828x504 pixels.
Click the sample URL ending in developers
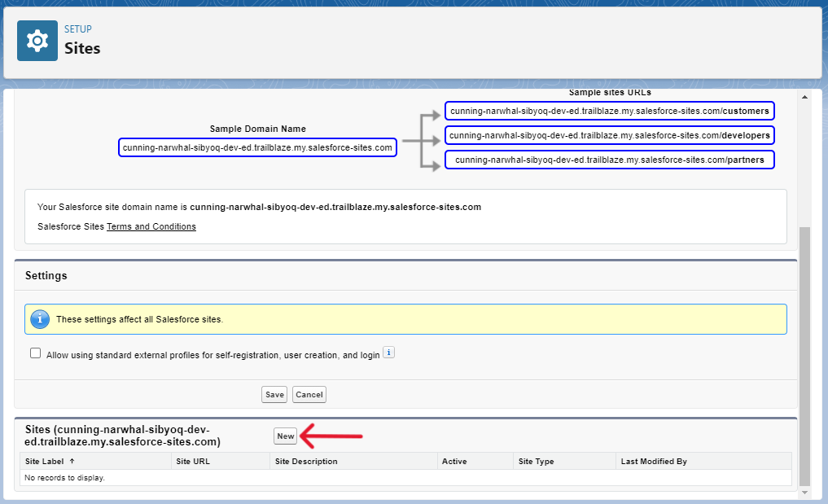point(610,135)
